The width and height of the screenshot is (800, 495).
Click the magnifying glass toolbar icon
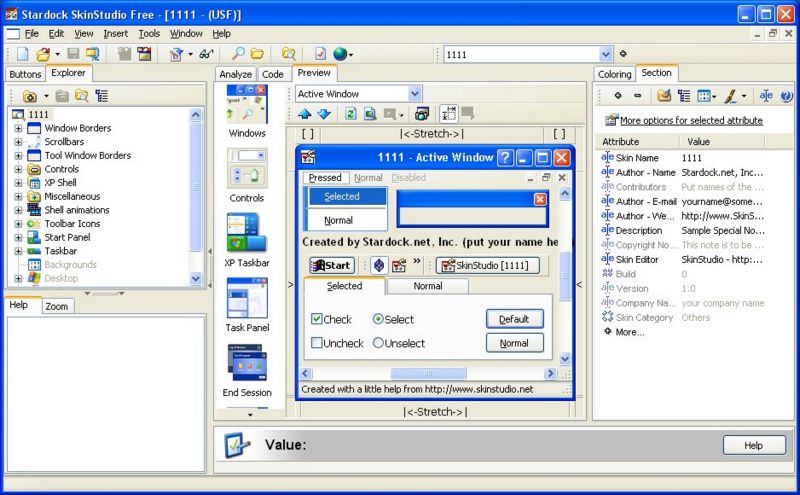pyautogui.click(x=239, y=53)
